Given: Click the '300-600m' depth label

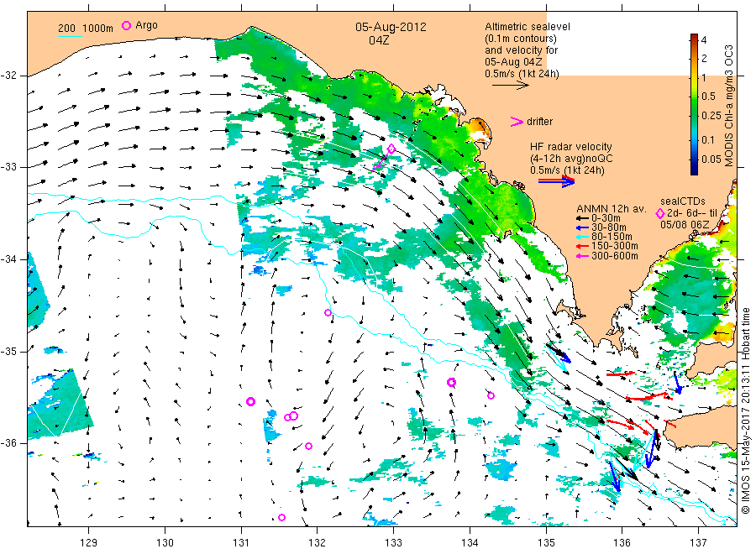Looking at the screenshot, I should coord(615,256).
